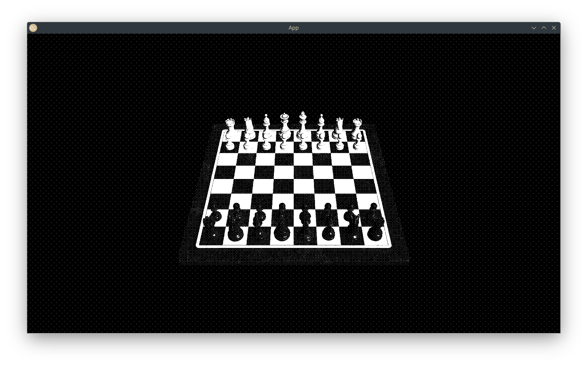This screenshot has height=366, width=588.
Task: Select the rightmost white rook
Action: pyautogui.click(x=357, y=126)
